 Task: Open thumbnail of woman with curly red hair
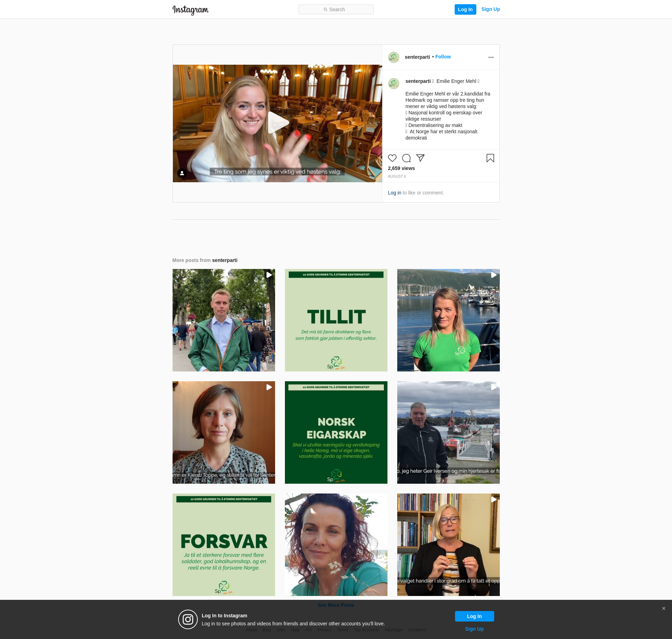pyautogui.click(x=336, y=545)
